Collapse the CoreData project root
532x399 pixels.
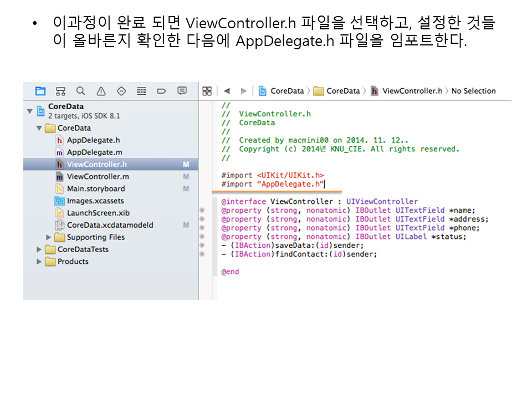tap(29, 111)
